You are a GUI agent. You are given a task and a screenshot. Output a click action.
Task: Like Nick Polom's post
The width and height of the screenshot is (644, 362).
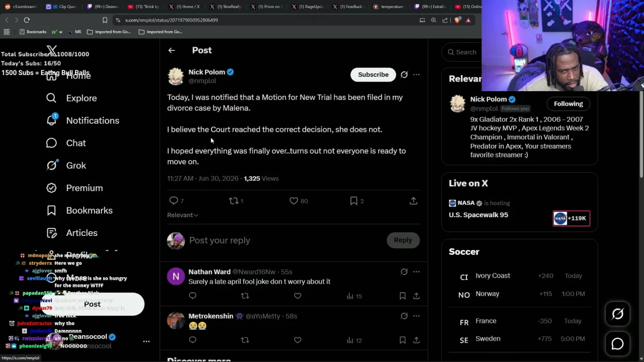pos(294,201)
